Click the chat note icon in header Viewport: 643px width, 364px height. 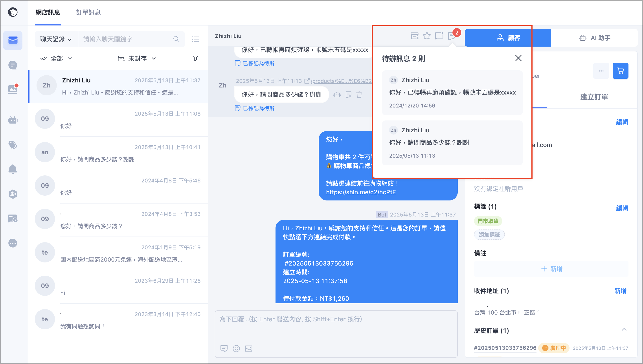click(439, 36)
